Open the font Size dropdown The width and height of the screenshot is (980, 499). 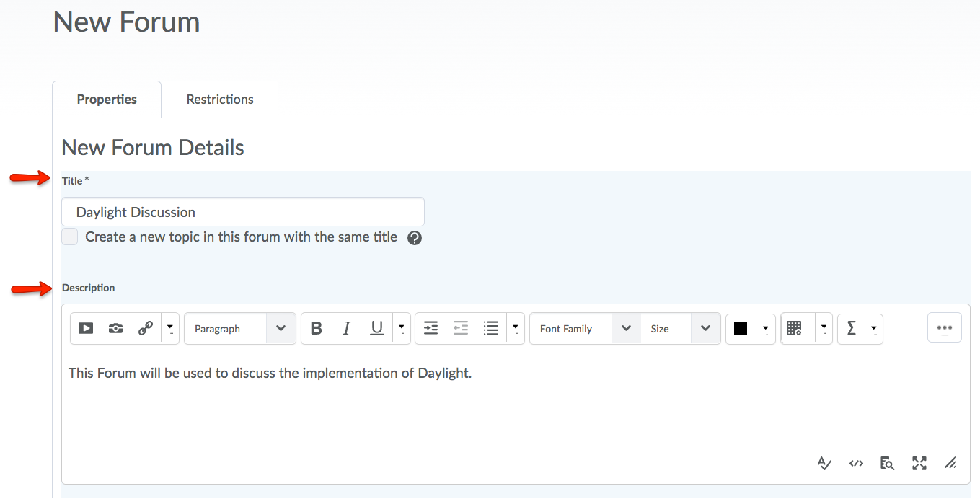(681, 329)
